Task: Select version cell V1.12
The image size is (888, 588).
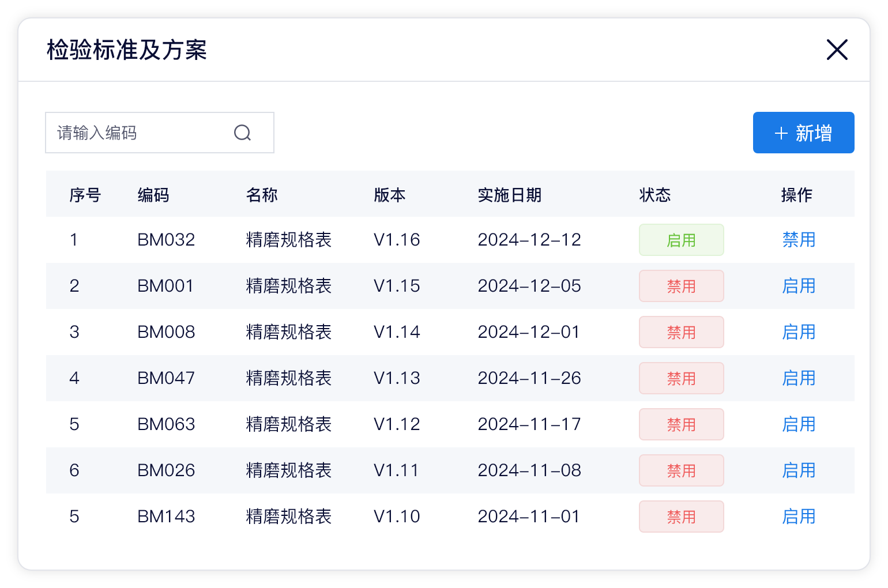Action: pos(397,424)
